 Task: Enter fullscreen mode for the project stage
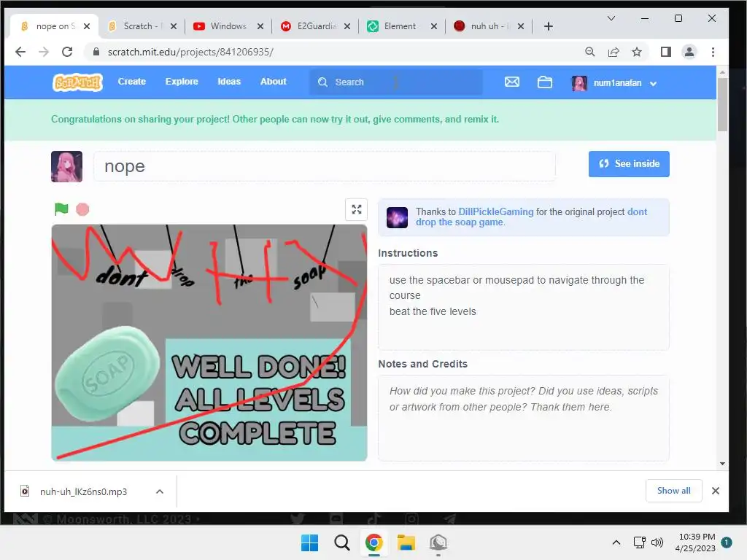pyautogui.click(x=356, y=209)
